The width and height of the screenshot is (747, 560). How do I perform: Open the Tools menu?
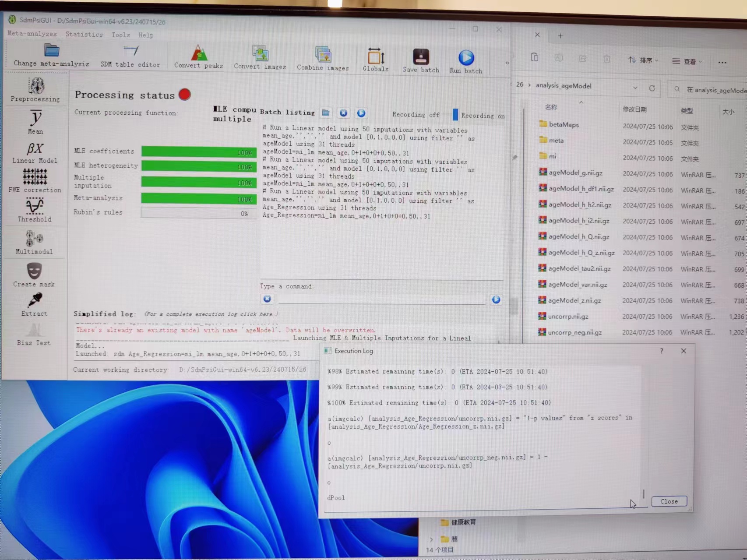[120, 35]
